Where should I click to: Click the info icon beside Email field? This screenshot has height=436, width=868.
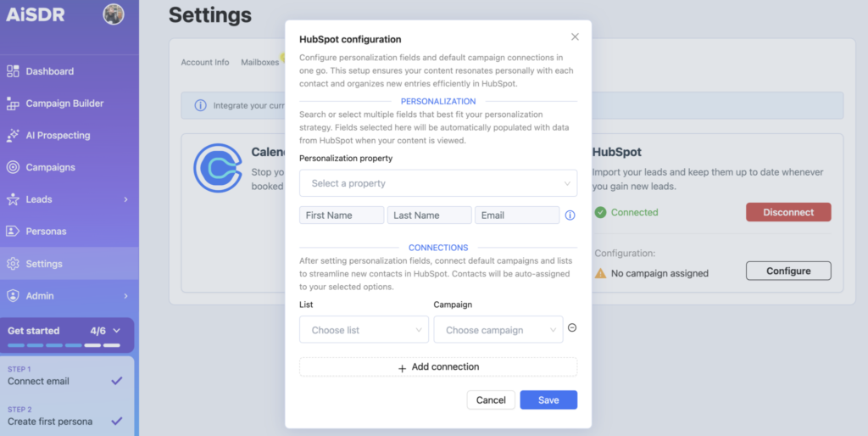click(x=570, y=215)
